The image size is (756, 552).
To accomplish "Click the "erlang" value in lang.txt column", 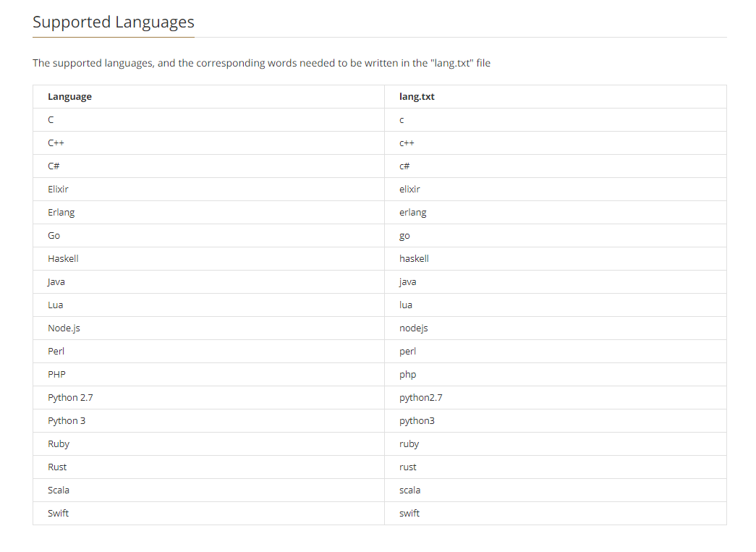I will pos(412,213).
